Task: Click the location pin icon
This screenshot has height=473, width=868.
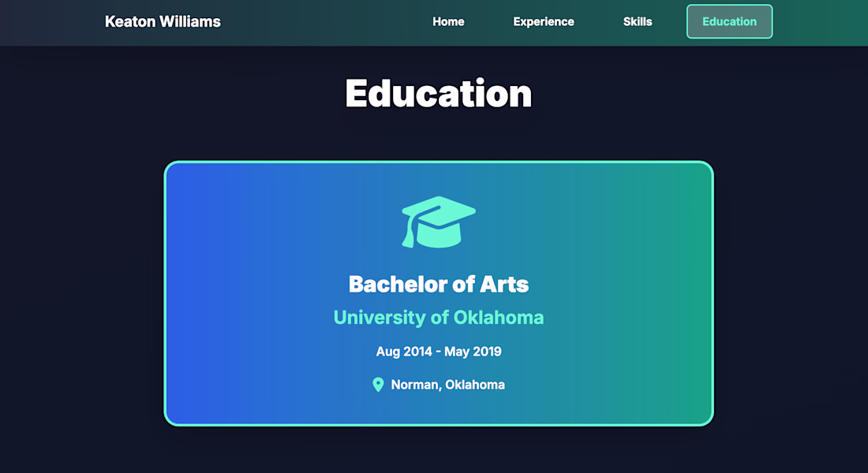Action: tap(378, 385)
